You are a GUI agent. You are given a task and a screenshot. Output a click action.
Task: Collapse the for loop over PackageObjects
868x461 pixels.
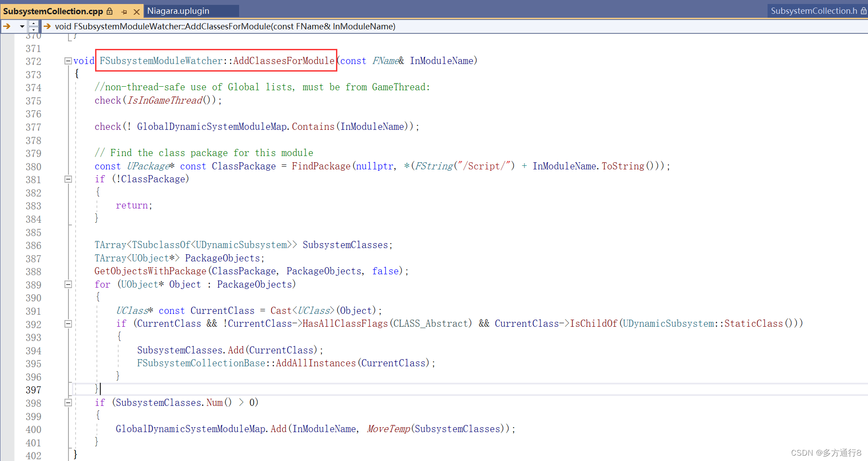pos(68,285)
